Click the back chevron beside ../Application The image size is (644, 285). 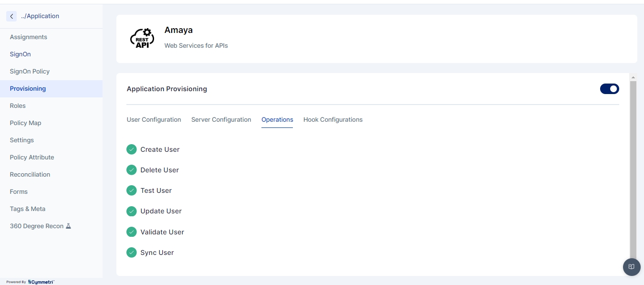(11, 16)
